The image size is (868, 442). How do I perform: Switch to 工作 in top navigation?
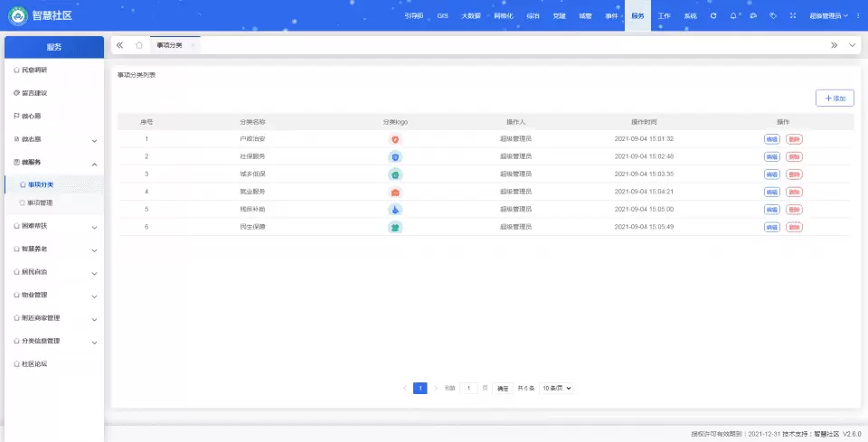coord(664,16)
